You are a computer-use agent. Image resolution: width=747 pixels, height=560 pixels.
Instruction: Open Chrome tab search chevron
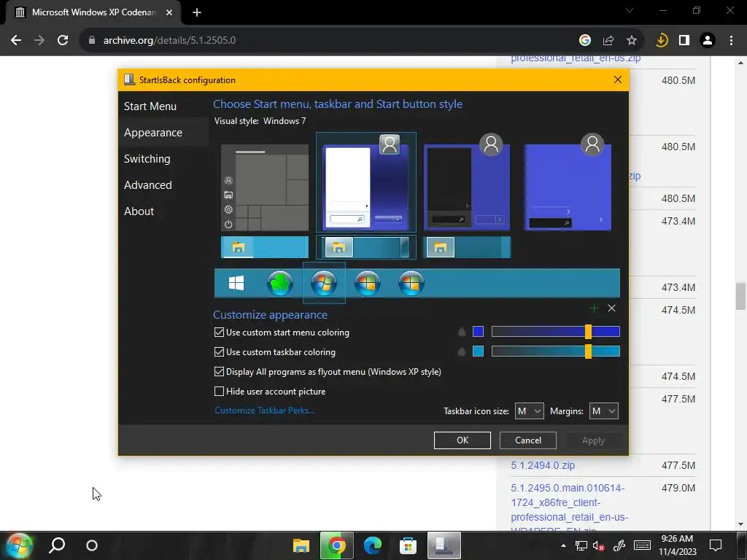click(x=630, y=10)
